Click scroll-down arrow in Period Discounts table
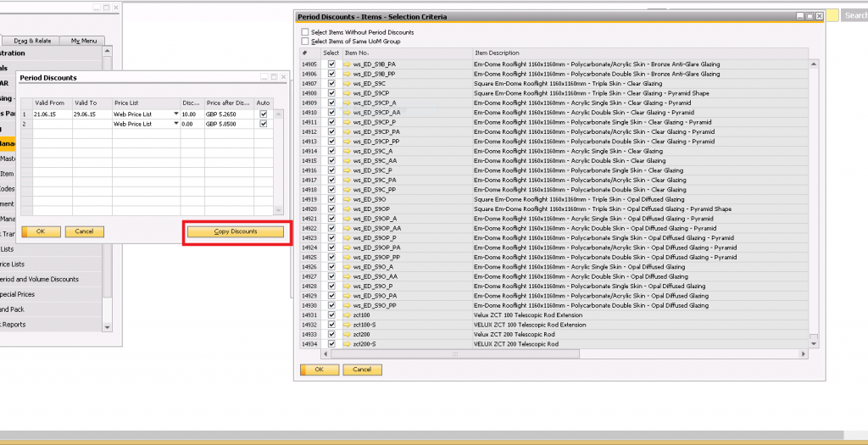This screenshot has height=445, width=868. click(x=278, y=210)
